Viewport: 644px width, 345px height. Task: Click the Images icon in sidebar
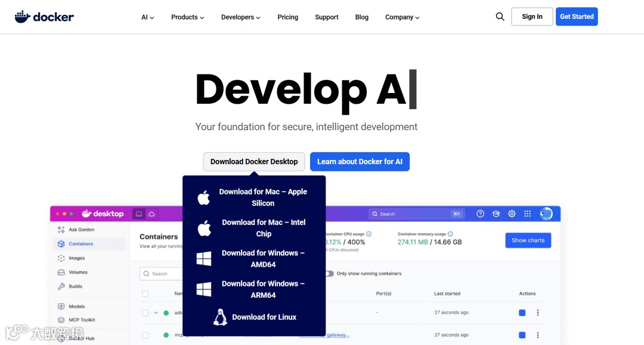tap(61, 258)
